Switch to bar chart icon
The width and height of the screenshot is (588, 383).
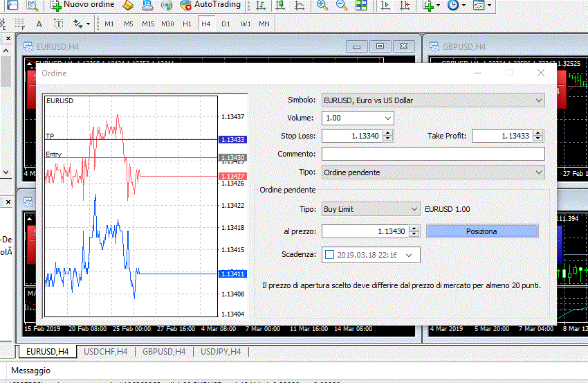click(260, 6)
